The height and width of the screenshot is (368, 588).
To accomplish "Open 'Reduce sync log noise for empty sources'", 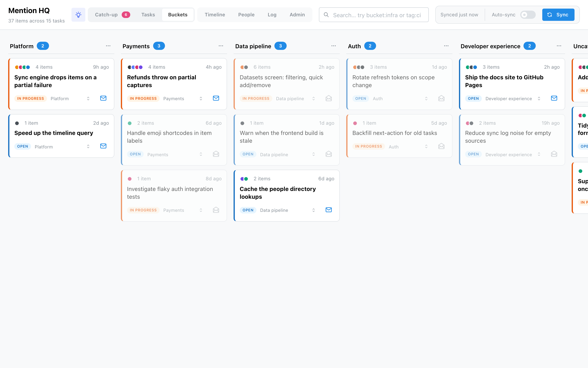I will (508, 137).
